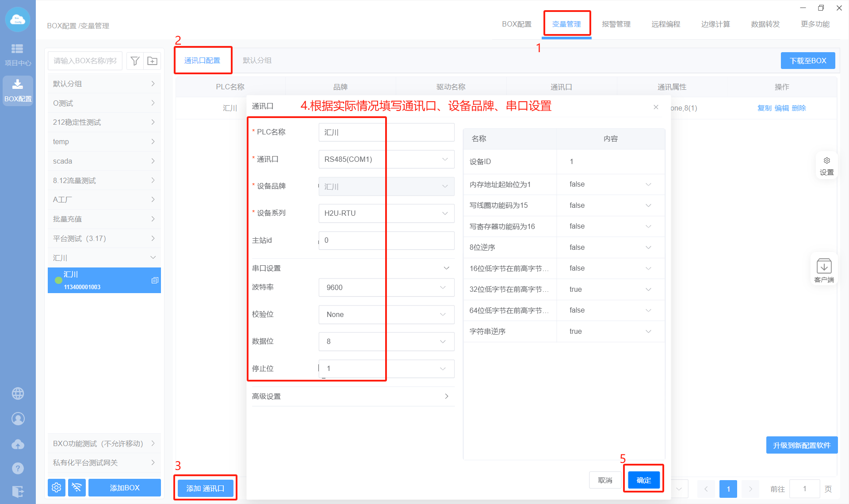Click the wifi icon beside 添加BOX
This screenshot has width=849, height=504.
[x=76, y=487]
